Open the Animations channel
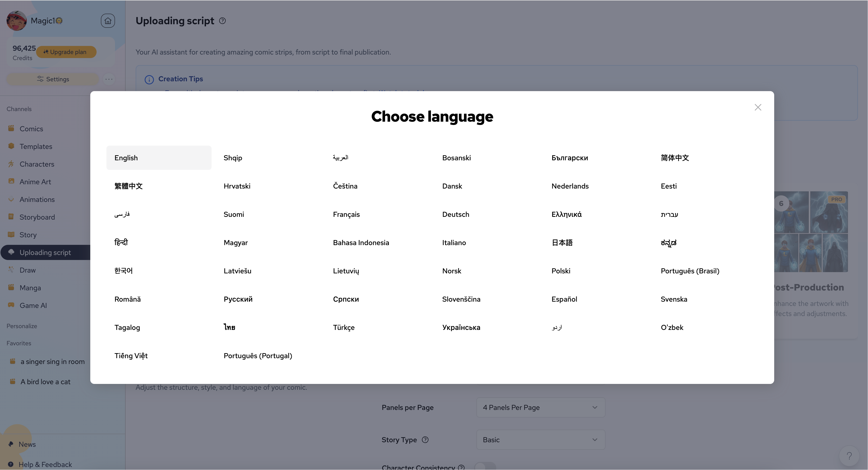Viewport: 868px width, 470px height. pyautogui.click(x=37, y=199)
